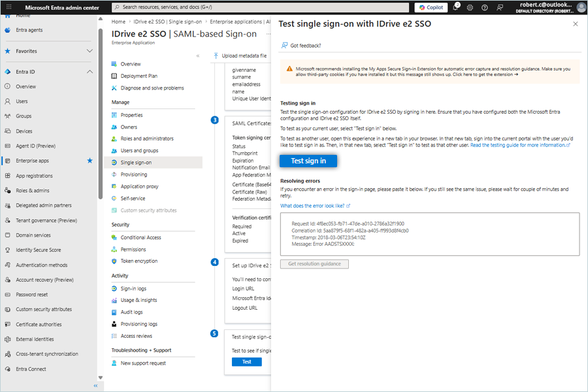The height and width of the screenshot is (392, 588).
Task: Open the app Overview blade
Action: (131, 64)
